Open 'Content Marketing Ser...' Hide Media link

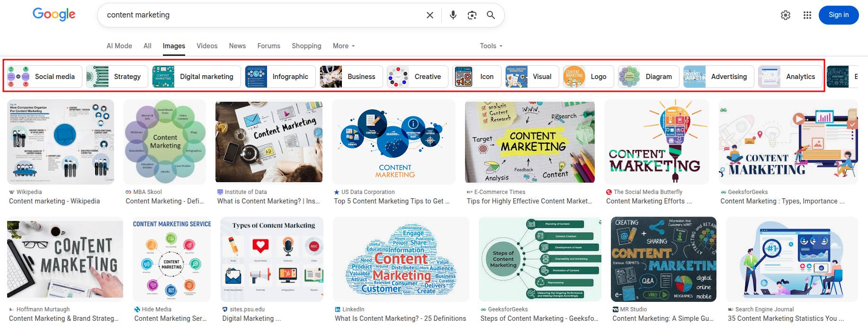pos(170,318)
